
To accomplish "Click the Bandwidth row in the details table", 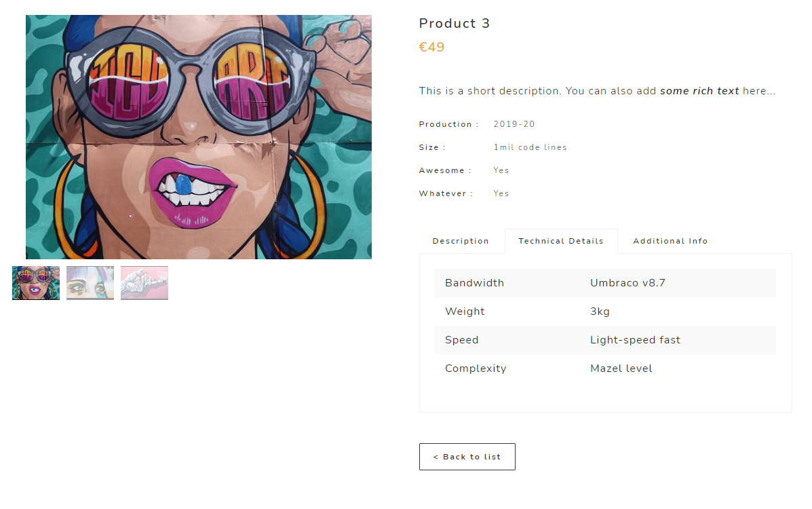I will click(x=475, y=283).
